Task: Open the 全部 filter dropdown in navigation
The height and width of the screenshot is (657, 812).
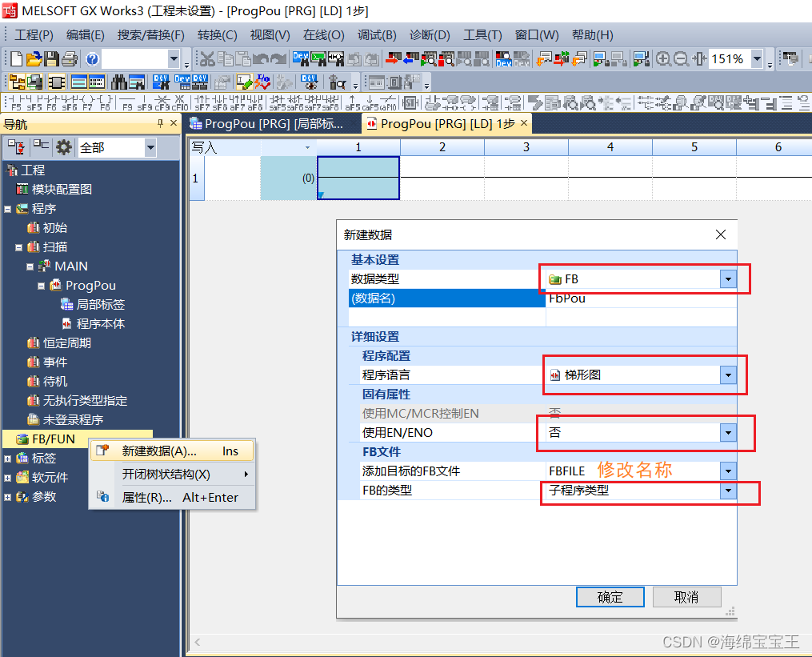Action: click(x=150, y=148)
